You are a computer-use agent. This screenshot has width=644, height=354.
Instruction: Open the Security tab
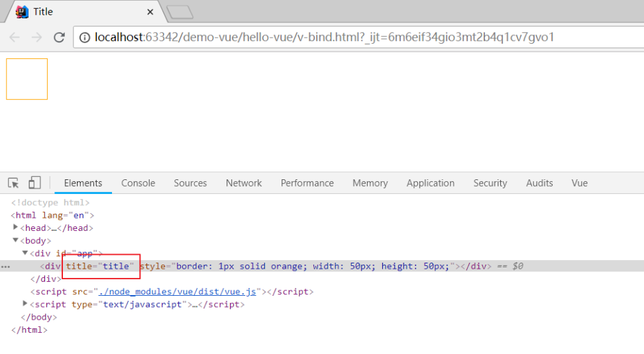point(490,183)
